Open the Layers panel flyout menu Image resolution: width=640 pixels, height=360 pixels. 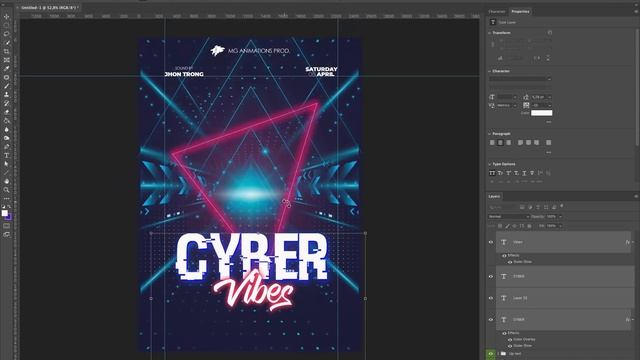636,196
